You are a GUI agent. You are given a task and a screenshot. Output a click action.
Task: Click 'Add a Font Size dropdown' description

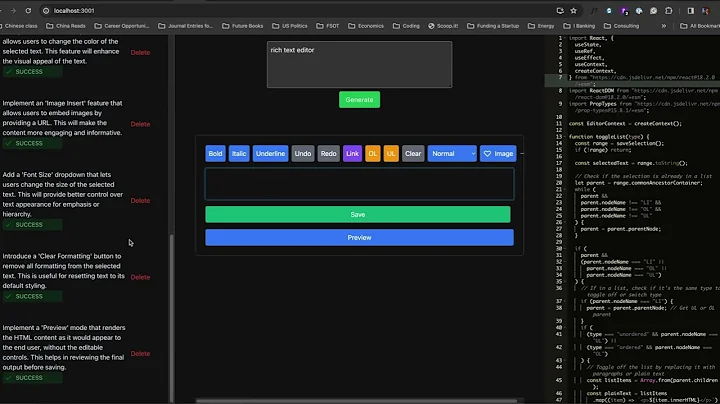[x=63, y=194]
